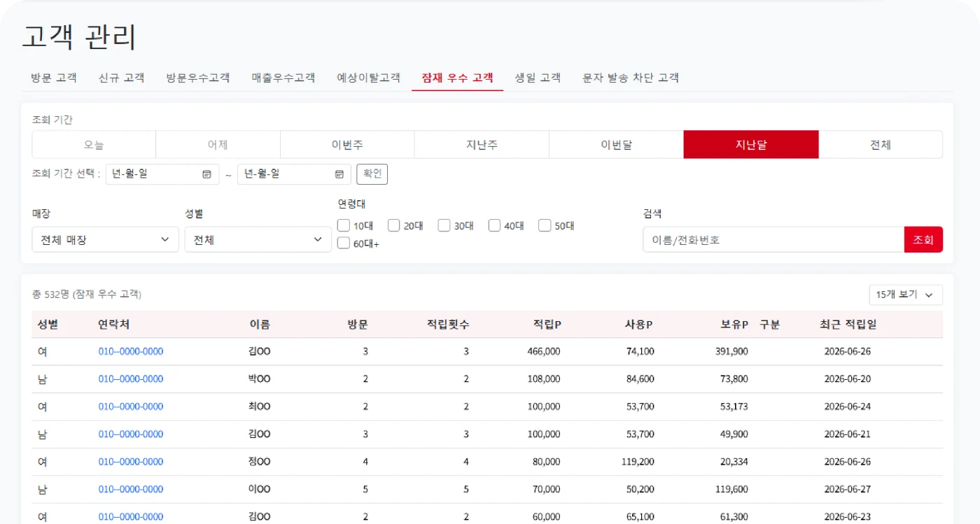Check the 40대 age group checkbox

pyautogui.click(x=495, y=225)
